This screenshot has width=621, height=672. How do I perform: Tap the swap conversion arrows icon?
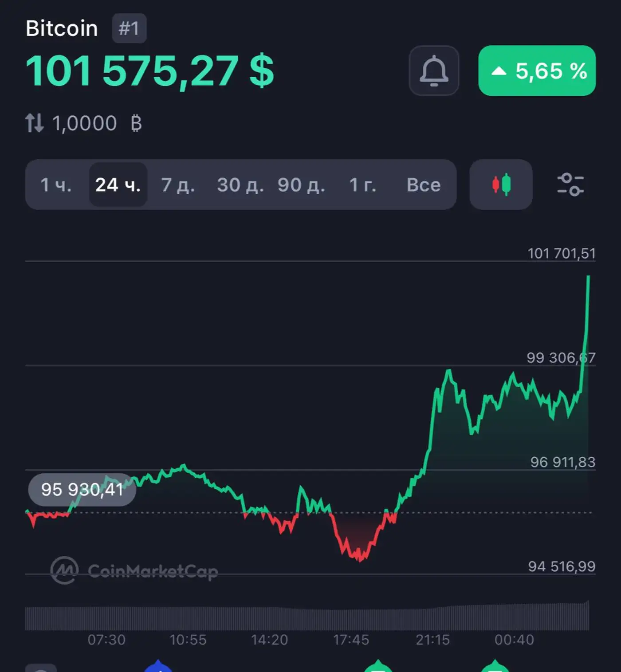click(x=35, y=123)
